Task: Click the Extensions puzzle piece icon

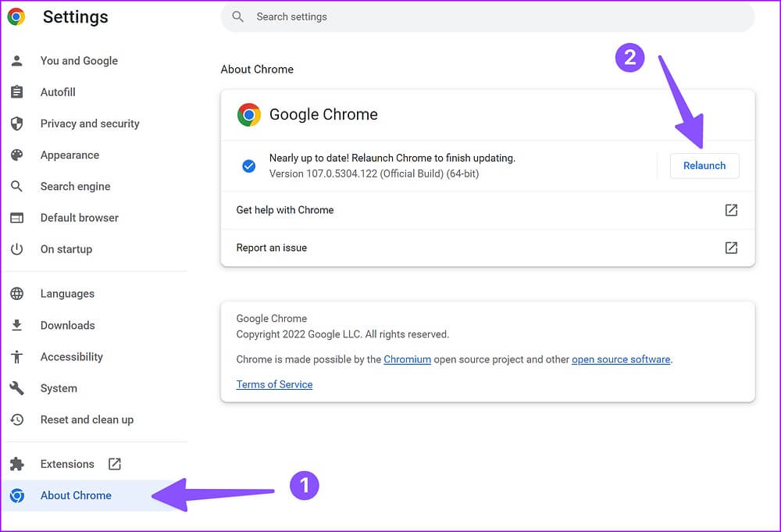Action: (16, 464)
